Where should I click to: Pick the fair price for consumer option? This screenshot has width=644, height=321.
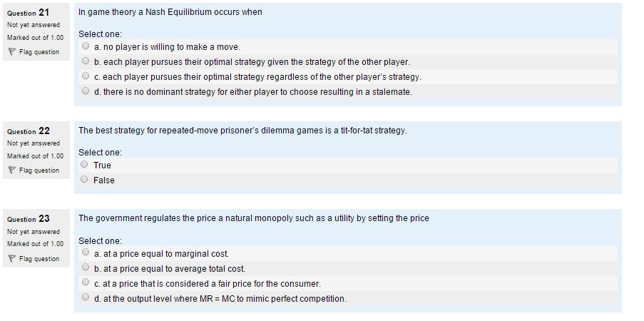[86, 282]
